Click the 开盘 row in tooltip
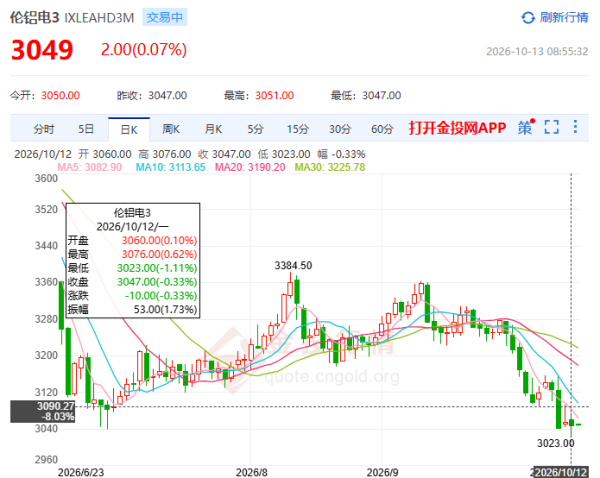Screen dimensions: 600x478 [132, 241]
